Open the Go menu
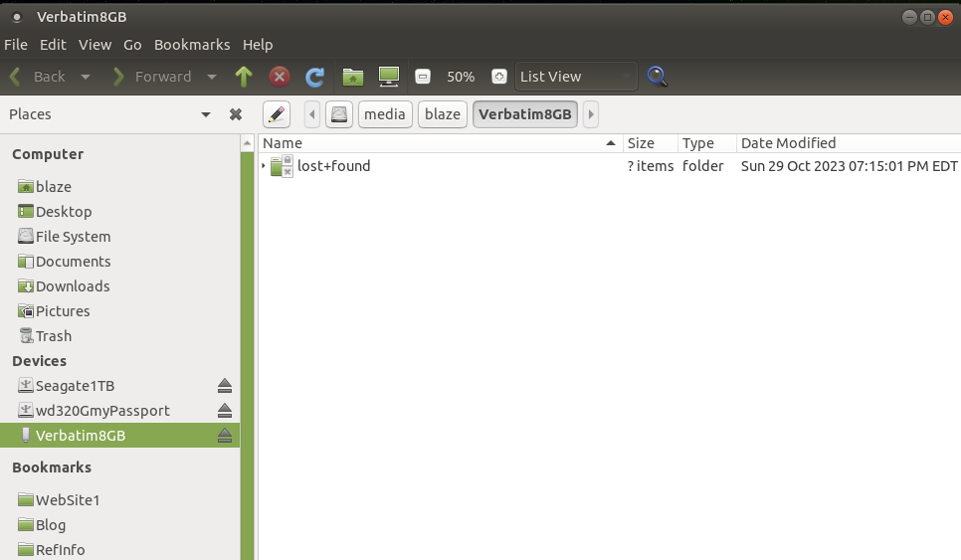The height and width of the screenshot is (560, 961). pyautogui.click(x=132, y=45)
